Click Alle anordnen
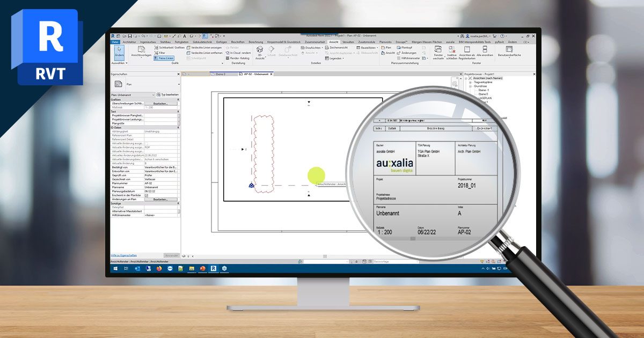This screenshot has height=338, width=644. pyautogui.click(x=485, y=52)
